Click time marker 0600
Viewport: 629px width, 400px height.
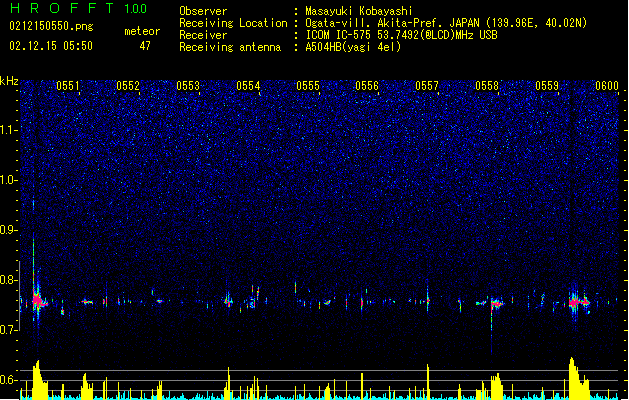(607, 86)
